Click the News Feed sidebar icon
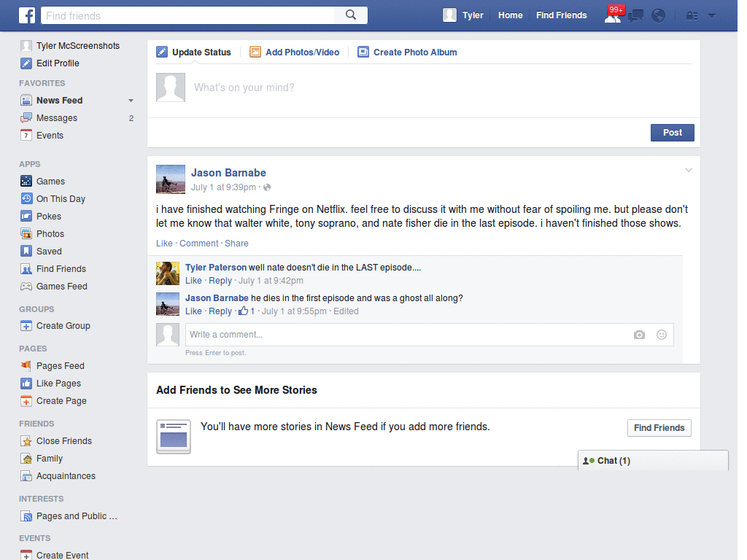 (26, 101)
